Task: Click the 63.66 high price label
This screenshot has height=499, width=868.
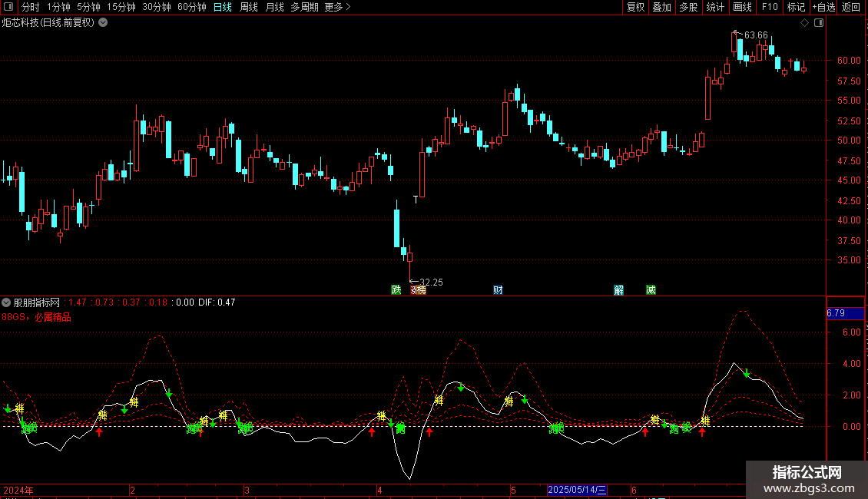Action: [756, 35]
